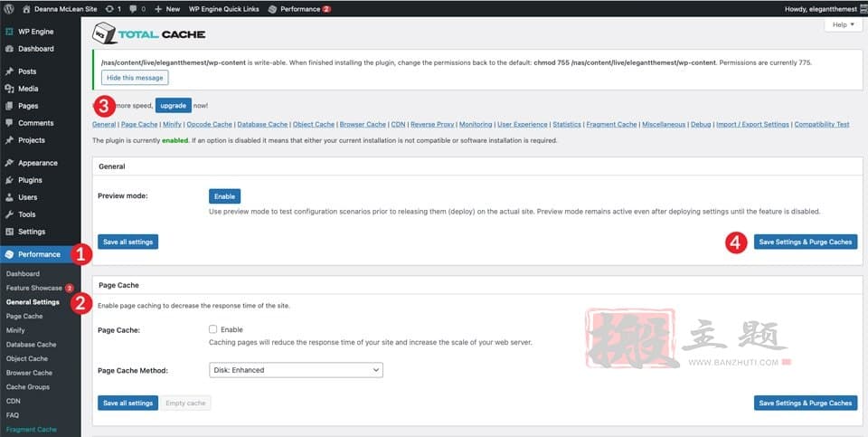
Task: Click the Empty cache button
Action: click(x=185, y=404)
